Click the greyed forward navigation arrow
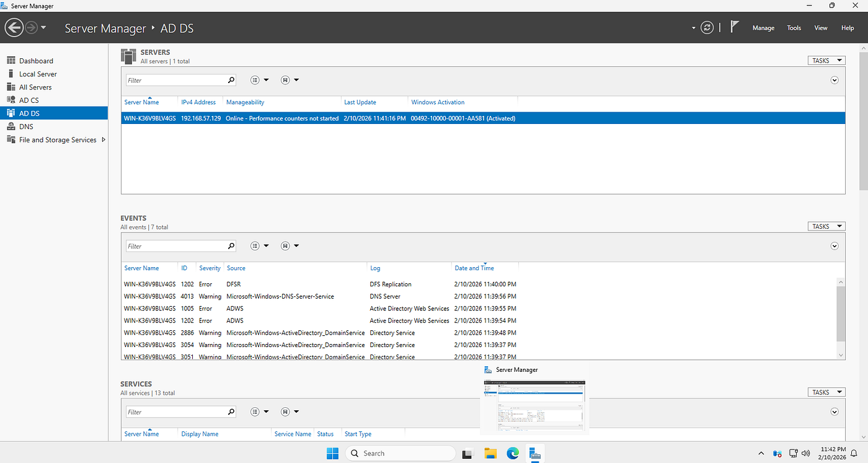 pyautogui.click(x=32, y=28)
